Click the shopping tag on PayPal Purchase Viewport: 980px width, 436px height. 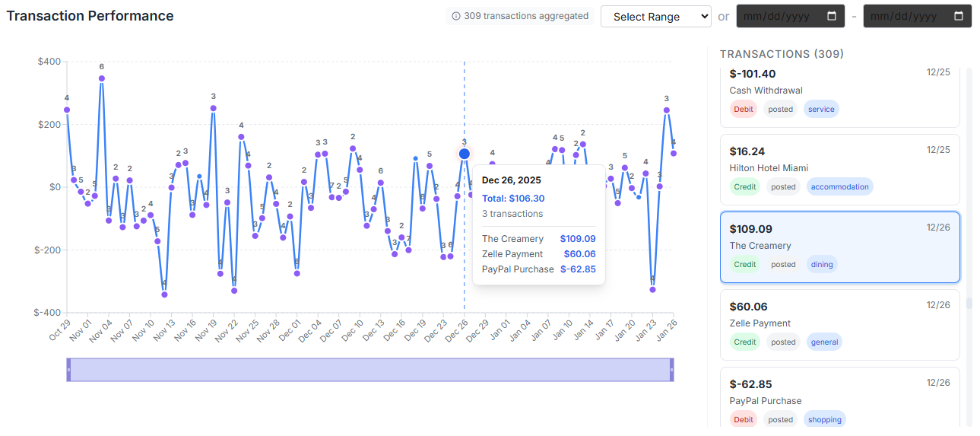825,419
